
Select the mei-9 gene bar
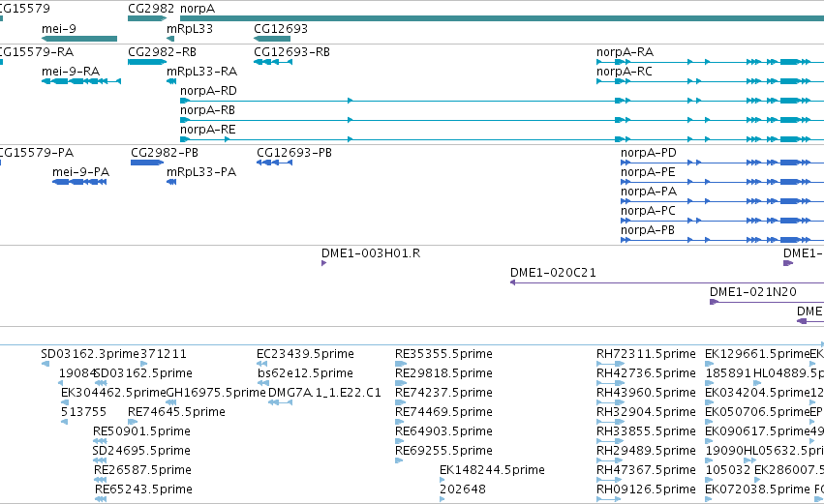(79, 39)
